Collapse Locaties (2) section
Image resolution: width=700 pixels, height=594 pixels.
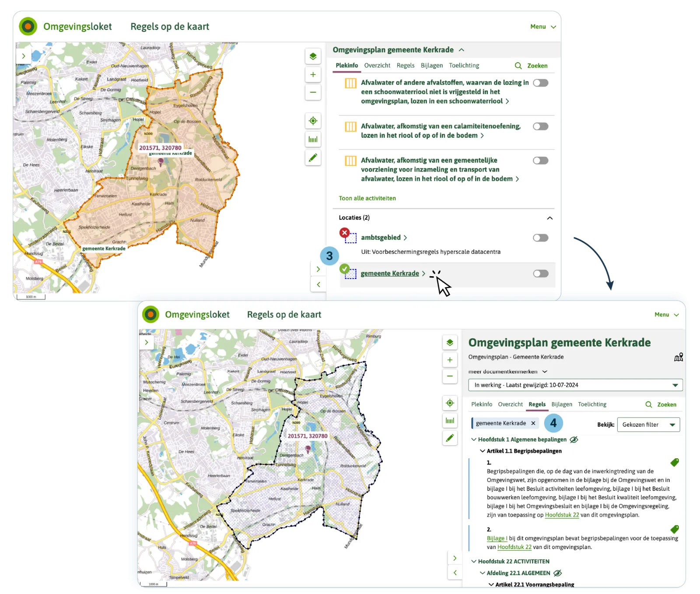[x=550, y=218]
